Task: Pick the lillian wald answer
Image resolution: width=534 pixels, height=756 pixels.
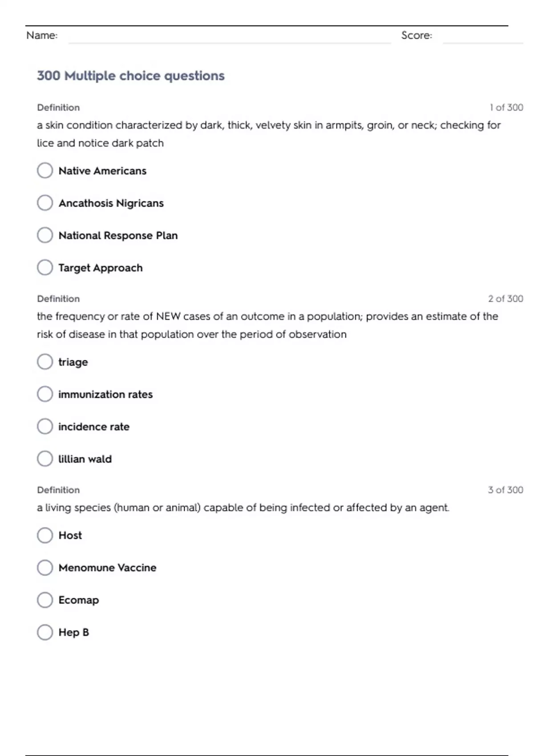Action: point(45,459)
